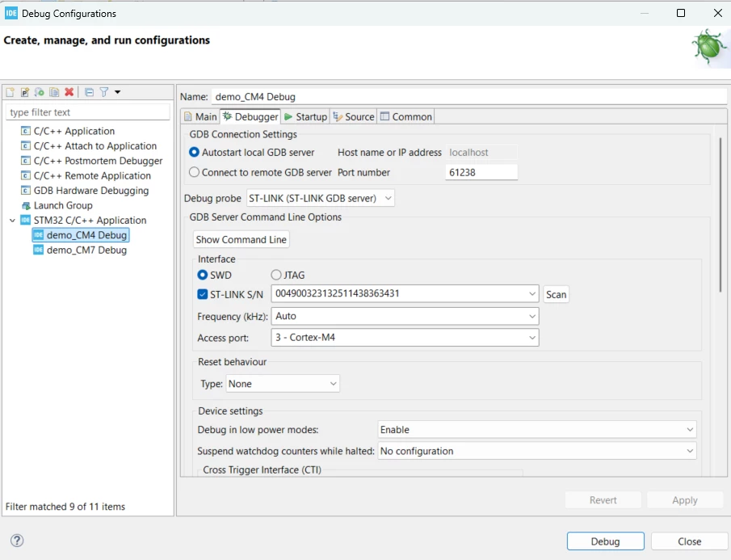Open the filter launch configurations icon
This screenshot has height=560, width=731.
(x=104, y=92)
